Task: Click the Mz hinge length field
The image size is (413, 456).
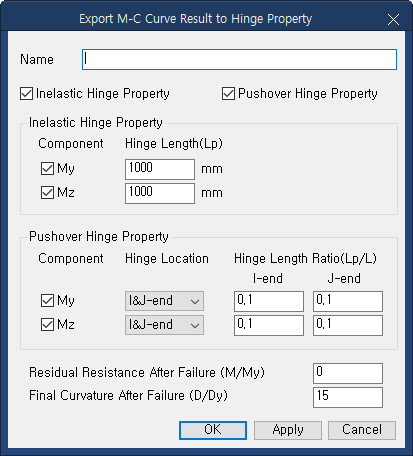Action: click(160, 193)
